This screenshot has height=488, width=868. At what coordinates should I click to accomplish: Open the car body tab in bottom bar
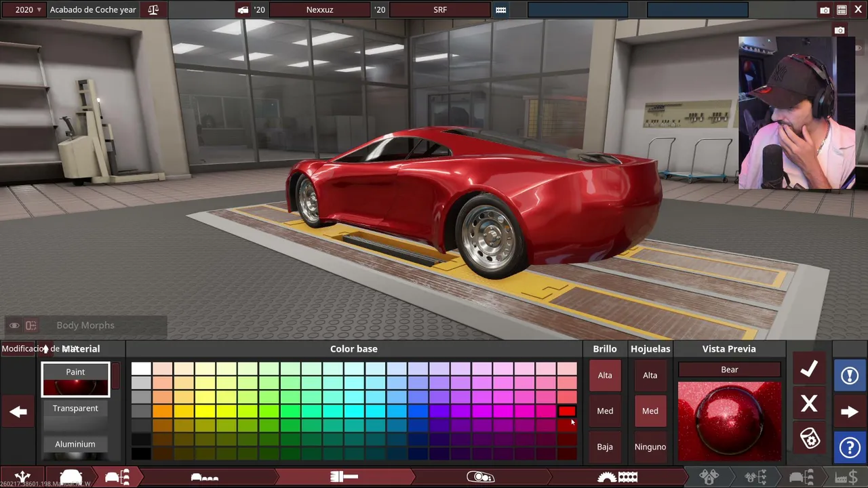(x=71, y=477)
